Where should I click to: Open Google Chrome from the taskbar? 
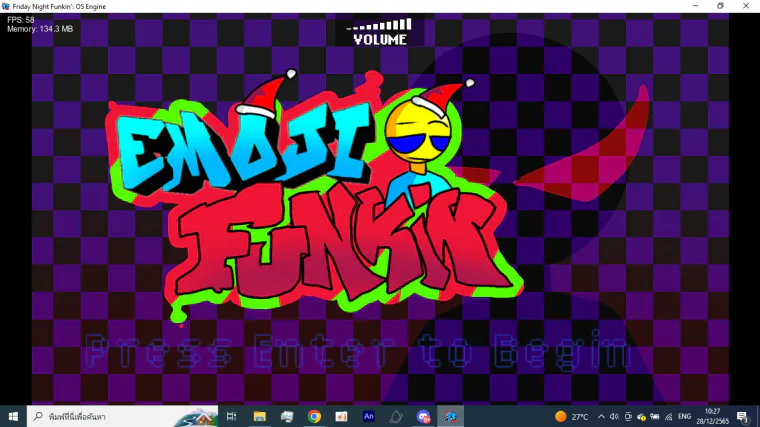[314, 416]
